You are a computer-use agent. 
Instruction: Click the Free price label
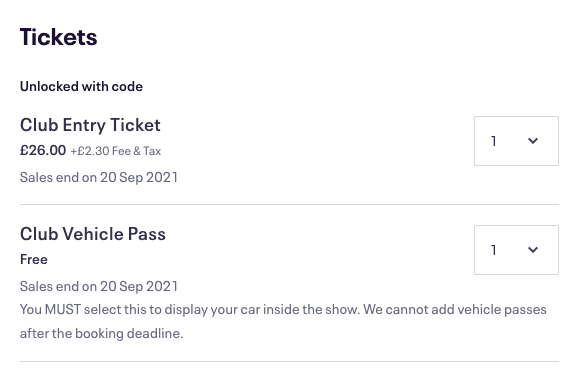(x=34, y=259)
